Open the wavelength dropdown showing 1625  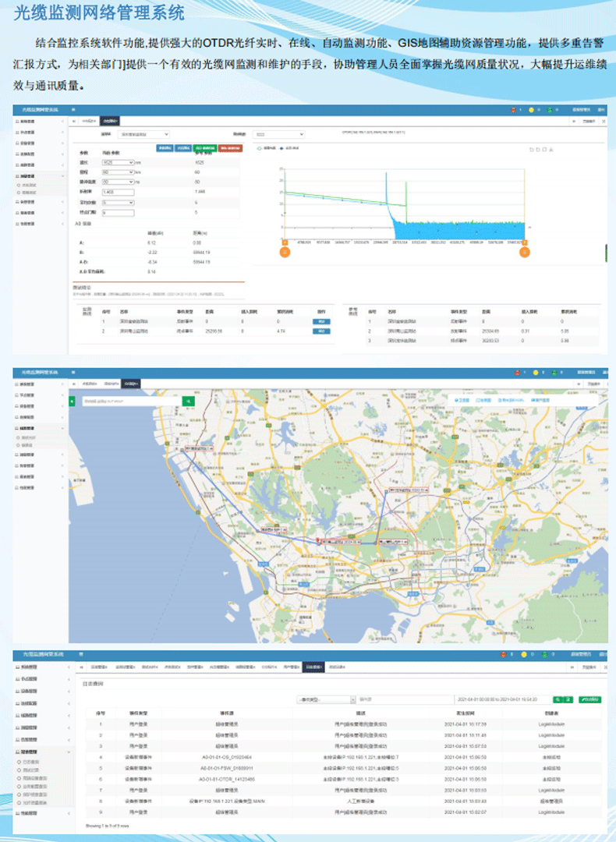[x=118, y=162]
